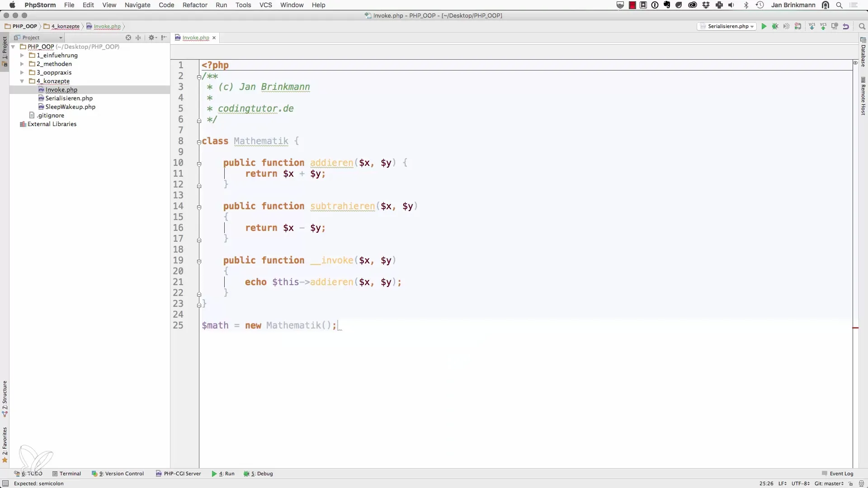
Task: Open the Terminal tool window
Action: coord(66,474)
